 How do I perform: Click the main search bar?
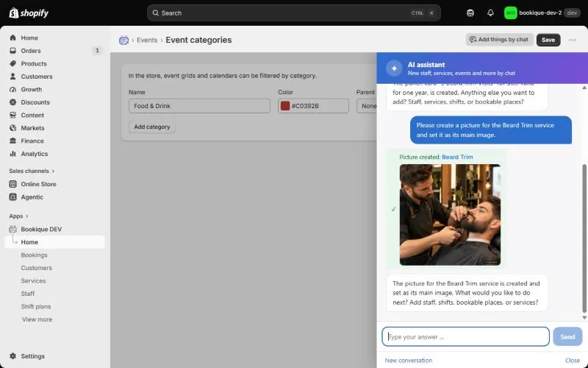point(293,13)
